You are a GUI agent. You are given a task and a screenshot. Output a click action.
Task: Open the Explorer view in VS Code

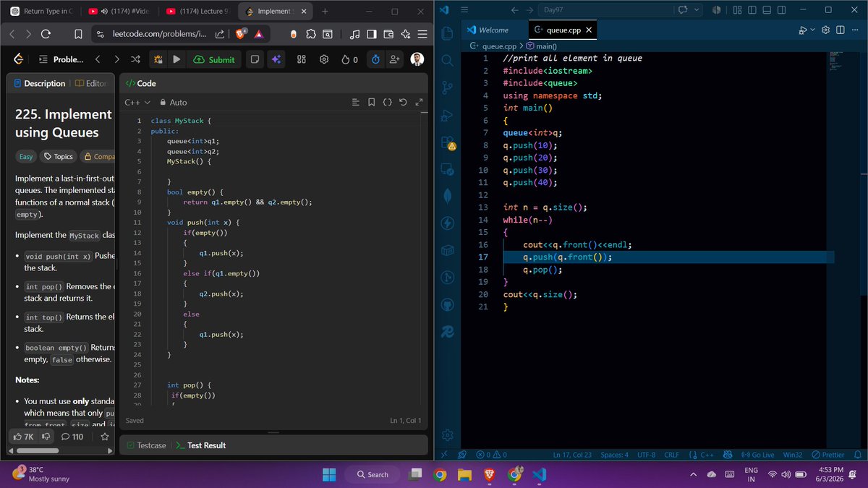[447, 33]
